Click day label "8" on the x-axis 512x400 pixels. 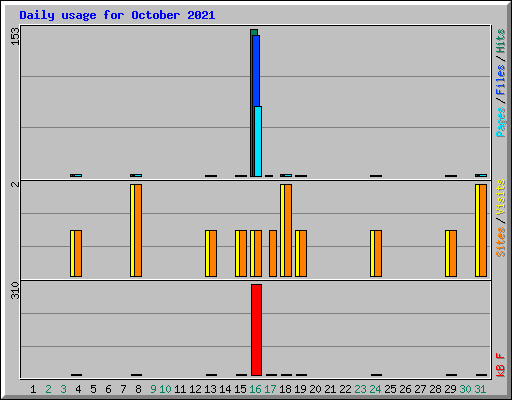138,389
